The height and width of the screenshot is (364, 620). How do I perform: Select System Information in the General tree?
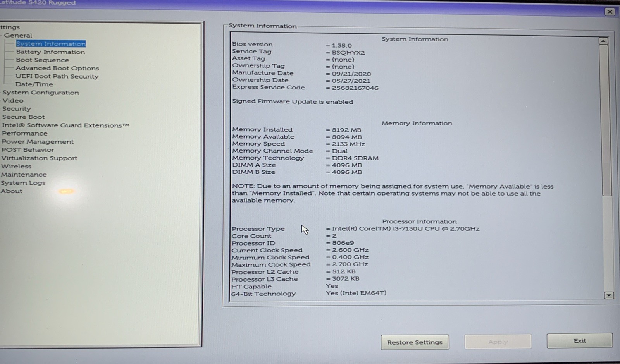(x=51, y=44)
